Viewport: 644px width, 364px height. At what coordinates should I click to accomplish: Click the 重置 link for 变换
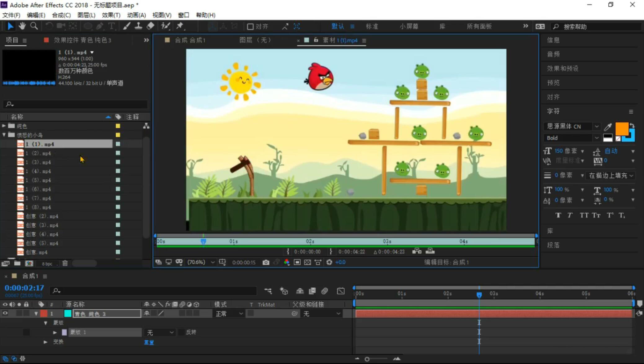click(149, 342)
